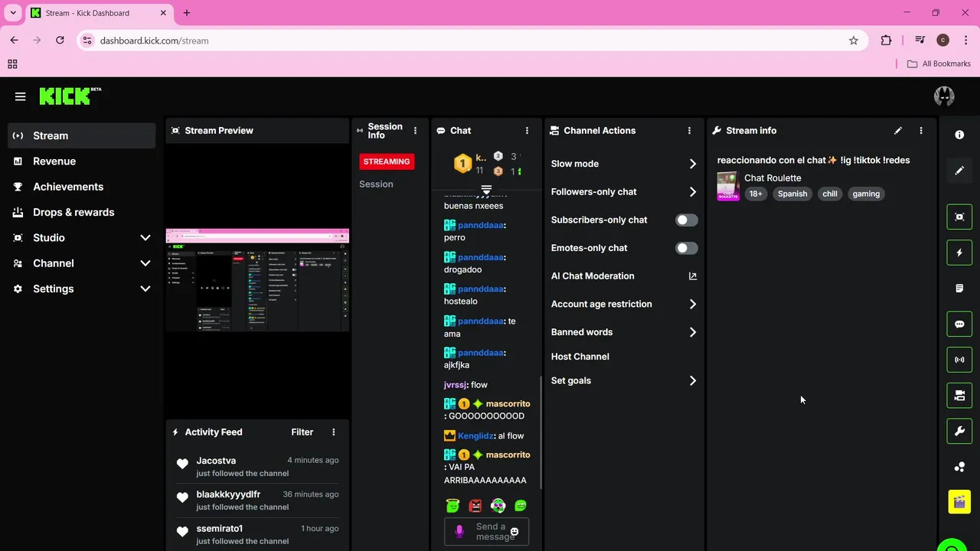Open the user profile avatar menu
Screen dimensions: 980x551
pos(944,96)
